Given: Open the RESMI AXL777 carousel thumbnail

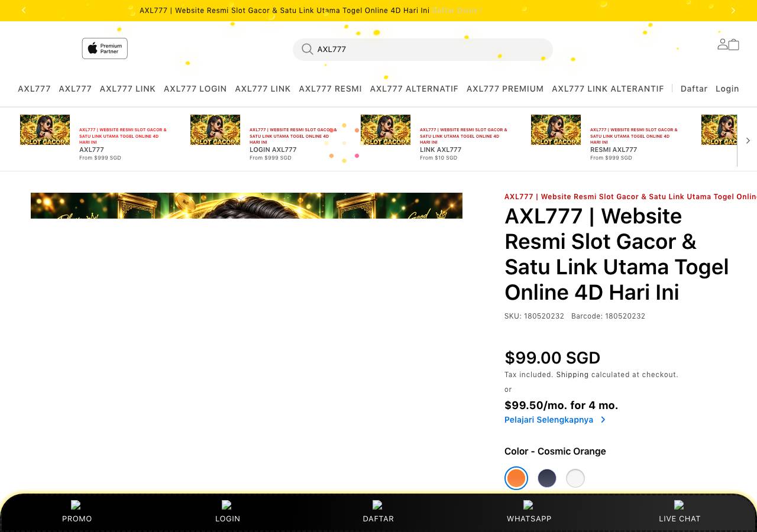Looking at the screenshot, I should (556, 129).
